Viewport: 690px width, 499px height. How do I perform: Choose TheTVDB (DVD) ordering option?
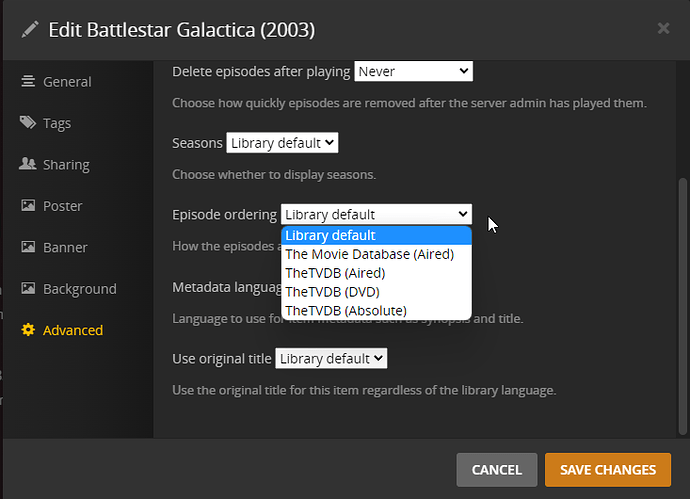[376, 292]
